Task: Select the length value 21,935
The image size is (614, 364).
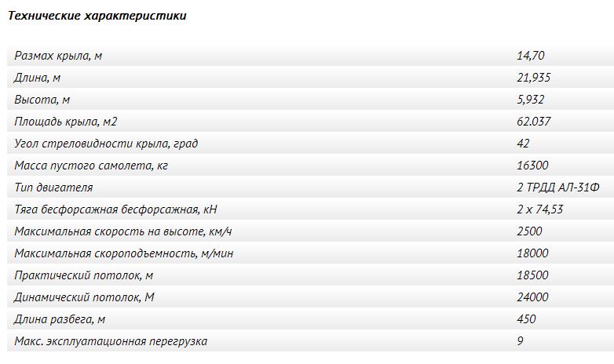Action: click(x=533, y=78)
